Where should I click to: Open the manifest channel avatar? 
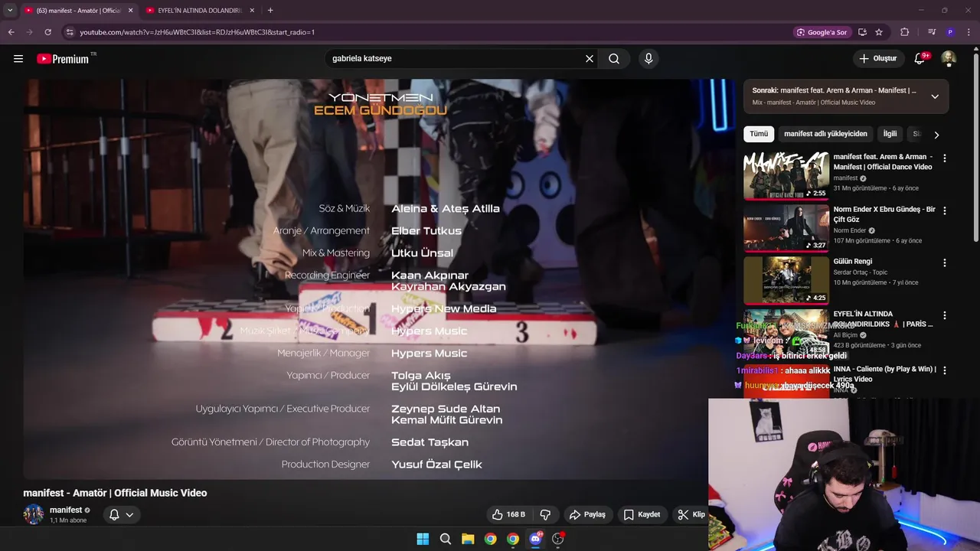pos(34,514)
